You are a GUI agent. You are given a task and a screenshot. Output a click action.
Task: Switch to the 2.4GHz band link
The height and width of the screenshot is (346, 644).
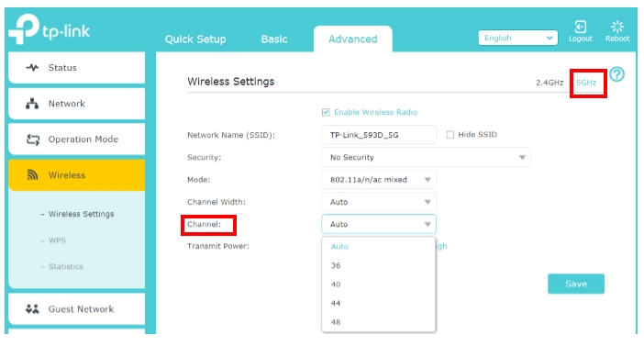(550, 83)
